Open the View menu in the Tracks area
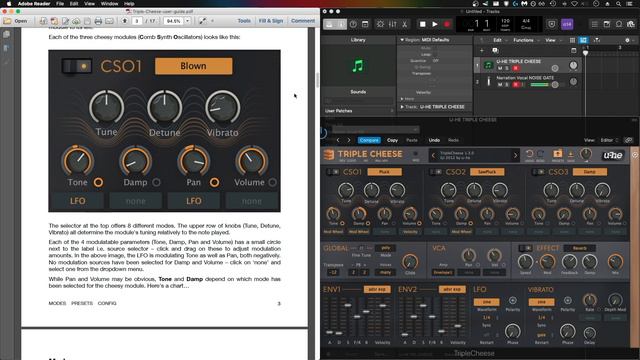 pyautogui.click(x=550, y=40)
